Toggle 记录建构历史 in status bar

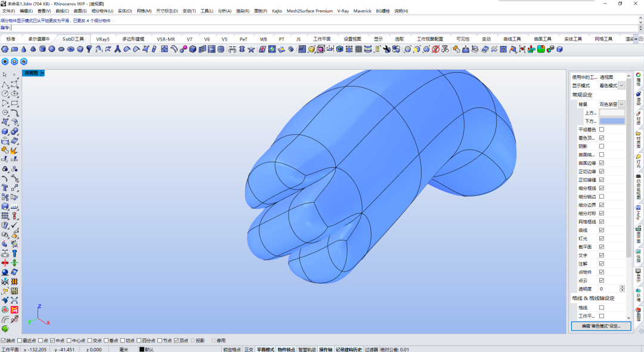(x=349, y=350)
